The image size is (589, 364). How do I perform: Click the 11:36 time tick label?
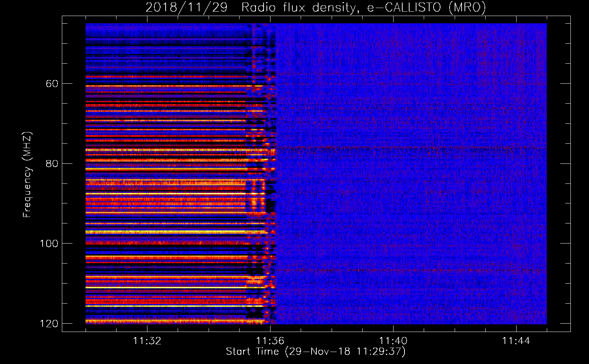(270, 341)
